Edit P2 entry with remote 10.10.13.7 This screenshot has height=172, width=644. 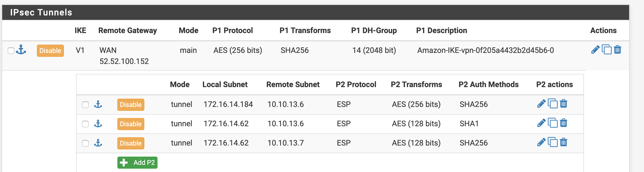point(541,143)
